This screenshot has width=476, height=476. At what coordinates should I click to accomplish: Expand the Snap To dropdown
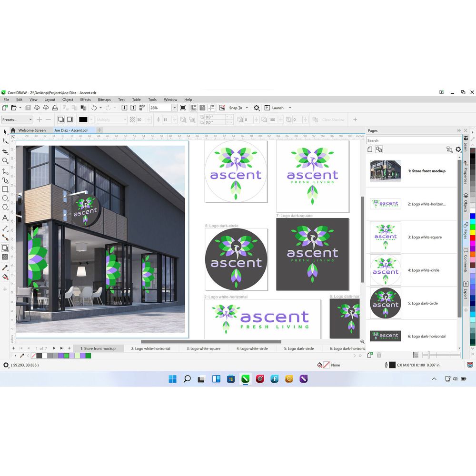coord(247,108)
